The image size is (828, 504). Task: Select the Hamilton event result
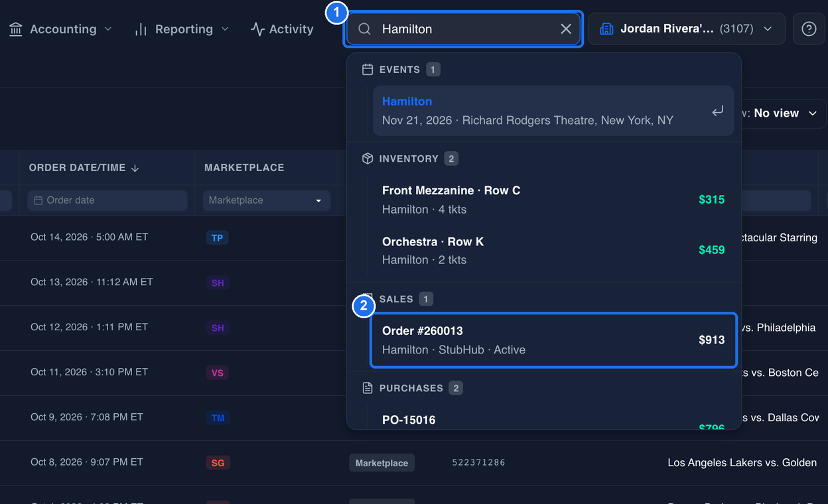coord(553,111)
